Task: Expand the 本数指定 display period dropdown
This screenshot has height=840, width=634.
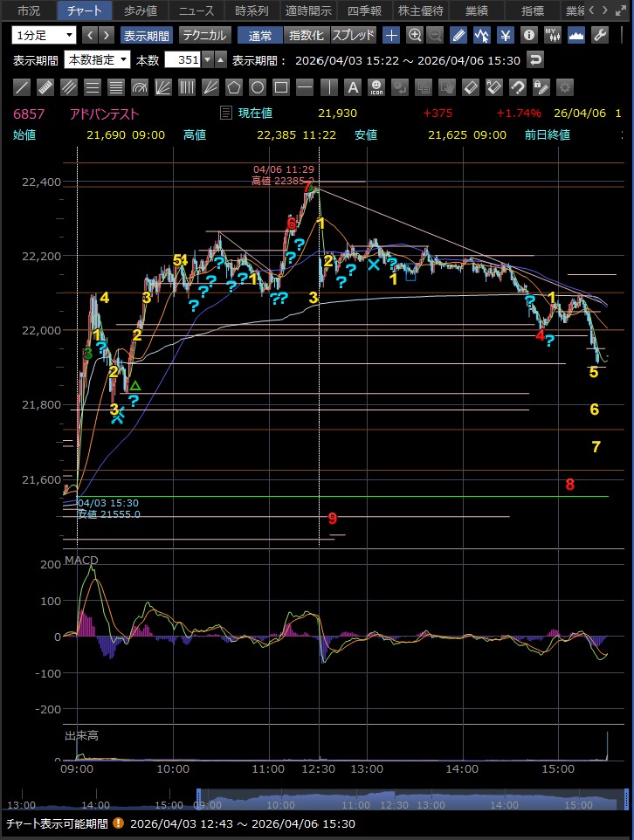Action: pos(98,60)
